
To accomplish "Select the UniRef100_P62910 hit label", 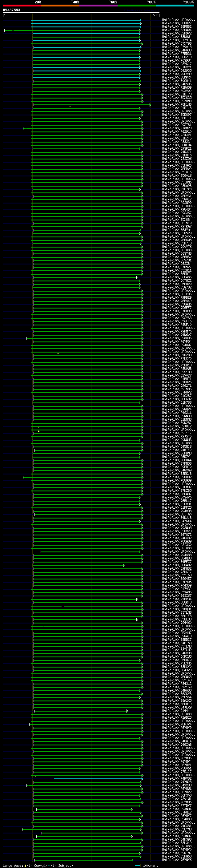I will pyautogui.click(x=177, y=132).
